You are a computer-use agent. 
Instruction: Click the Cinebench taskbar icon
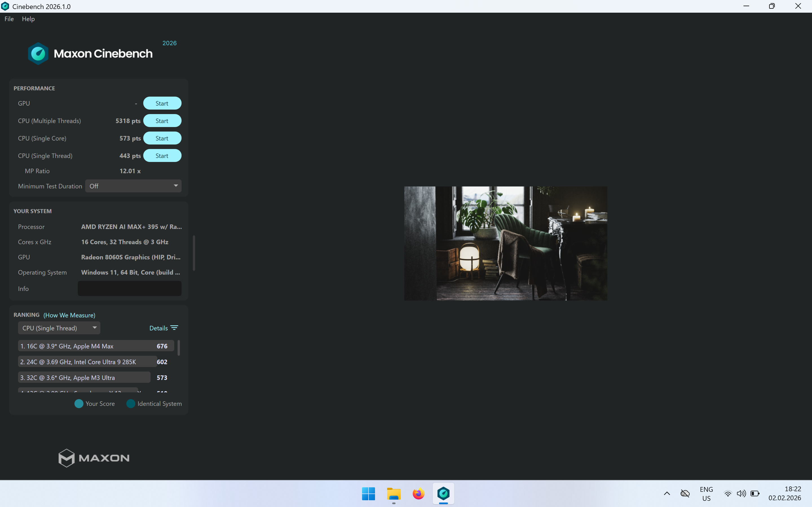click(443, 493)
